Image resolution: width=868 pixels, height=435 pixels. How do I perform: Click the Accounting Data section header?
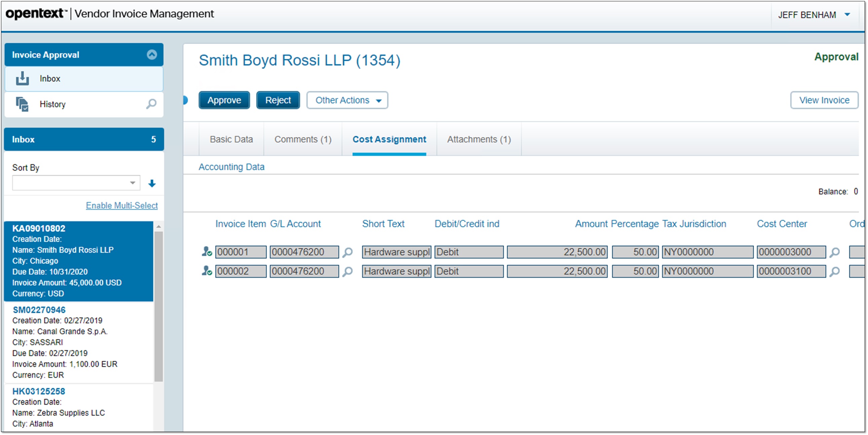click(x=231, y=167)
